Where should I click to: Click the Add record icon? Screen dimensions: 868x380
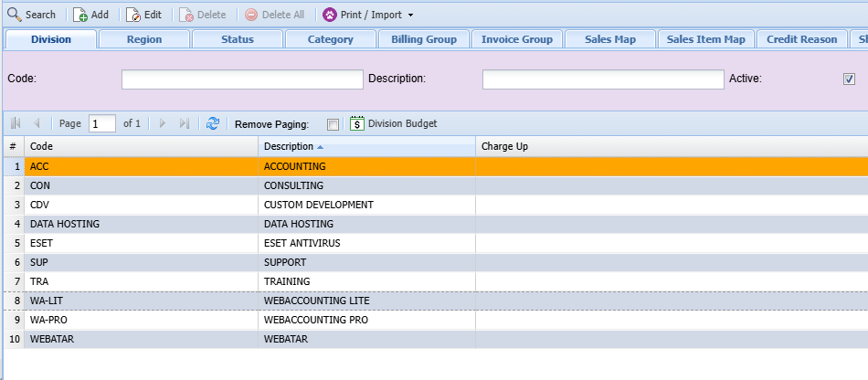point(80,15)
